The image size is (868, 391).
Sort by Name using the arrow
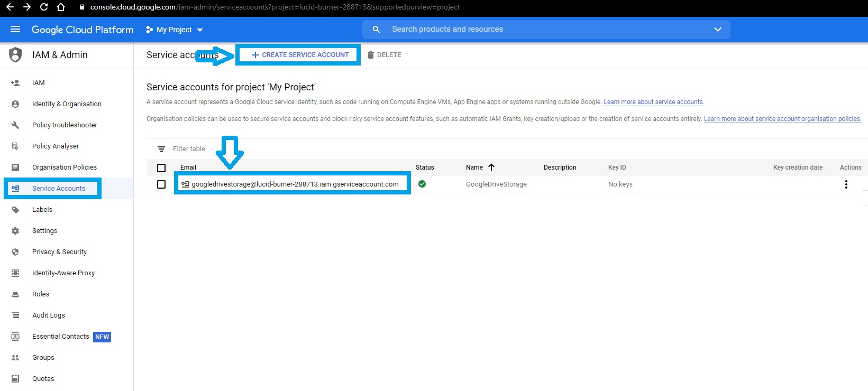491,167
